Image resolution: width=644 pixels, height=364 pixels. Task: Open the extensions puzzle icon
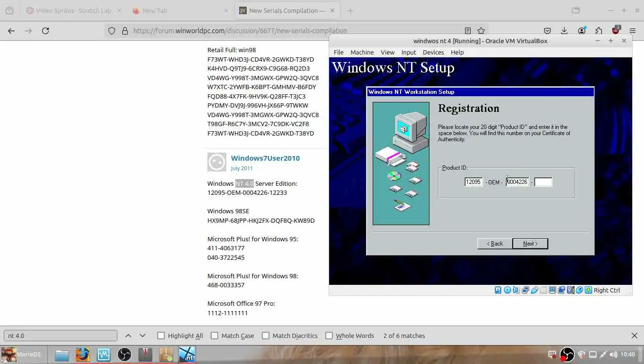[x=599, y=31]
